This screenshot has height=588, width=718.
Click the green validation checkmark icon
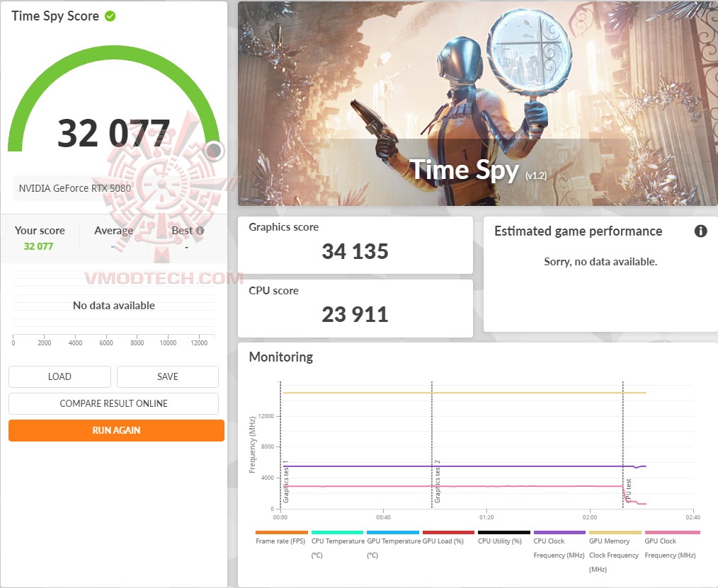[110, 16]
